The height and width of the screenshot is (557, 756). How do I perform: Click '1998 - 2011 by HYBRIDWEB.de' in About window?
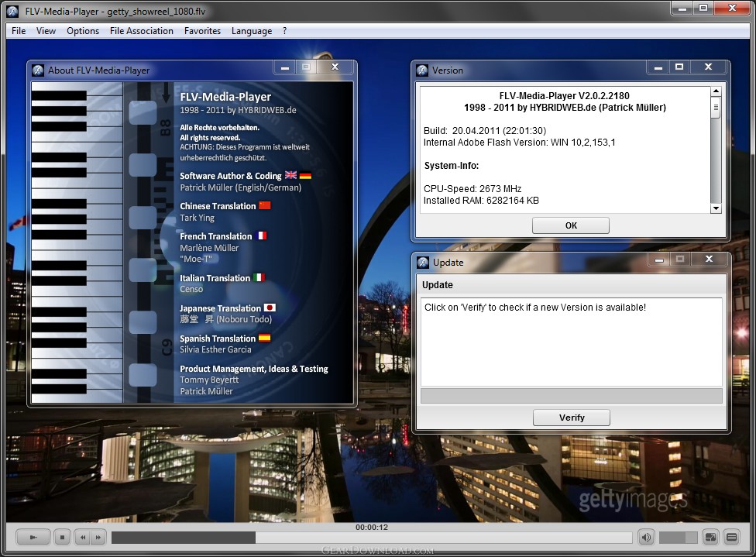[238, 110]
